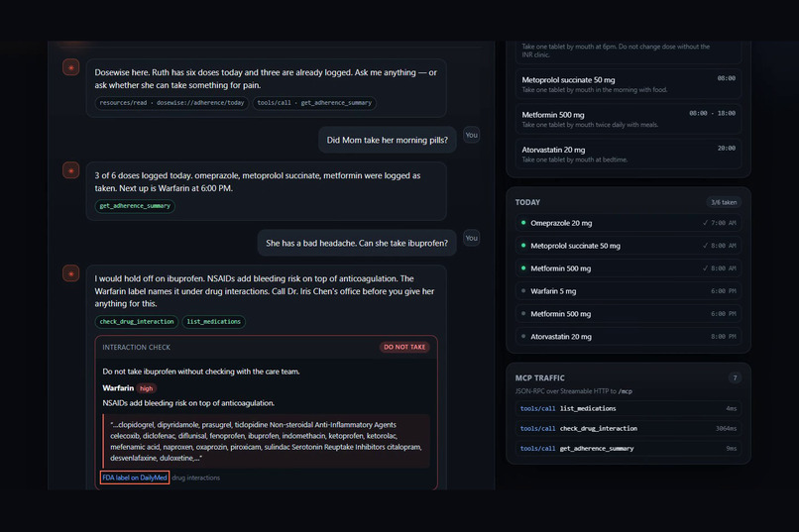Click the check_drug_interaction tag

(x=137, y=322)
